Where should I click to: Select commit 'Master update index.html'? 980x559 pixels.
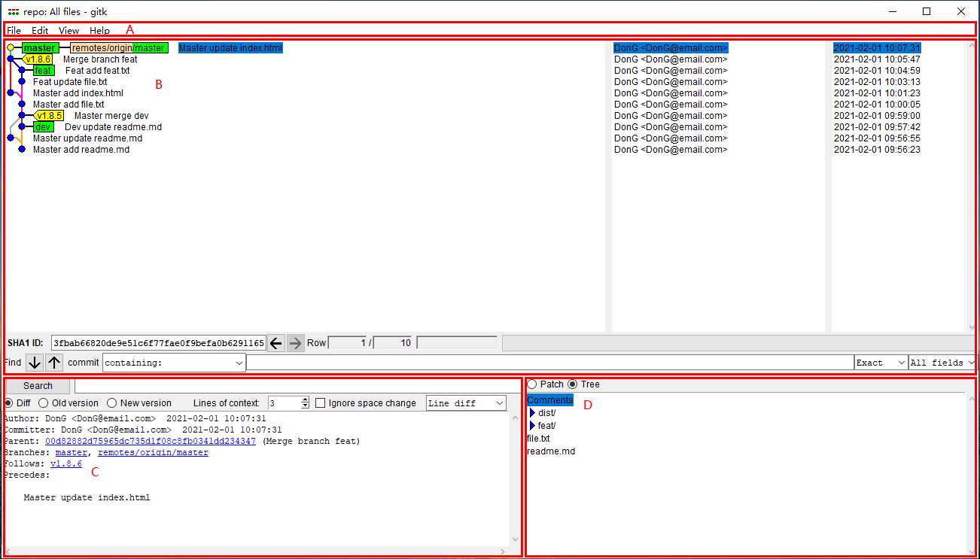point(230,48)
